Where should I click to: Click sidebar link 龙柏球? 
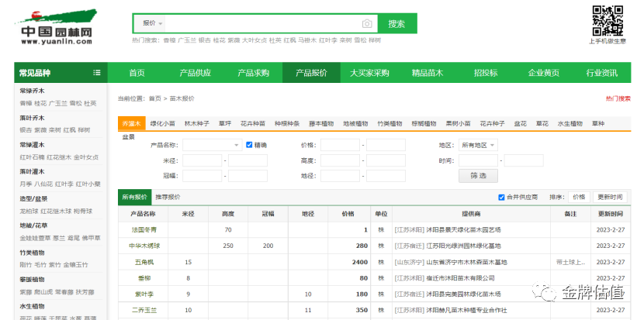point(29,211)
